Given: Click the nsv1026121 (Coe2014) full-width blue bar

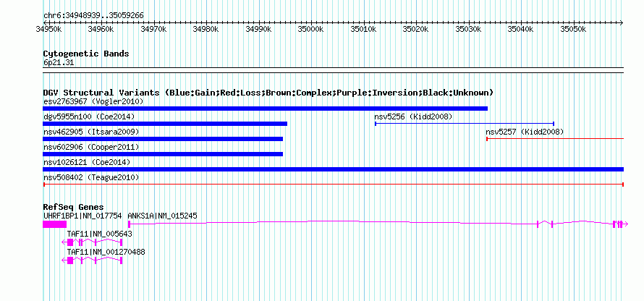Looking at the screenshot, I should click(334, 169).
